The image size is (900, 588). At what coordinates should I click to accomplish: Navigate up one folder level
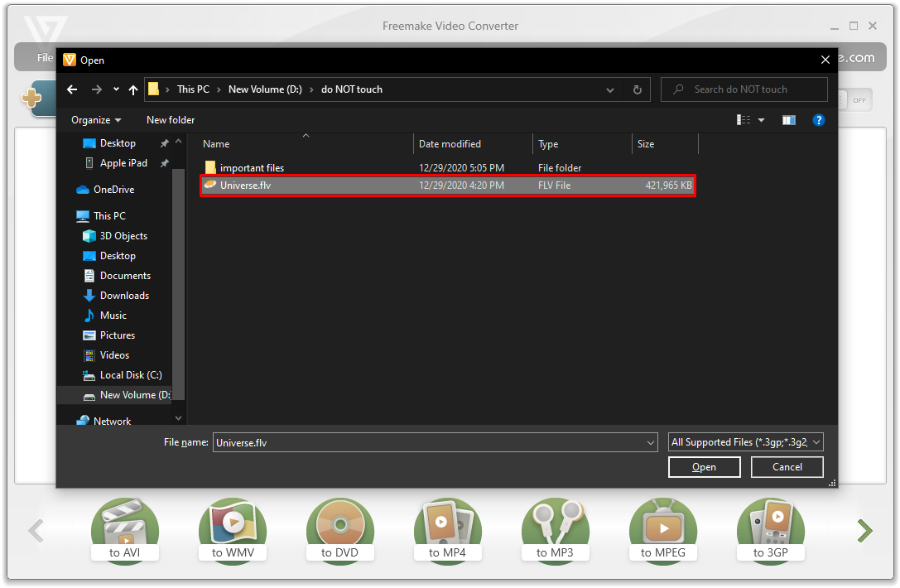[133, 89]
